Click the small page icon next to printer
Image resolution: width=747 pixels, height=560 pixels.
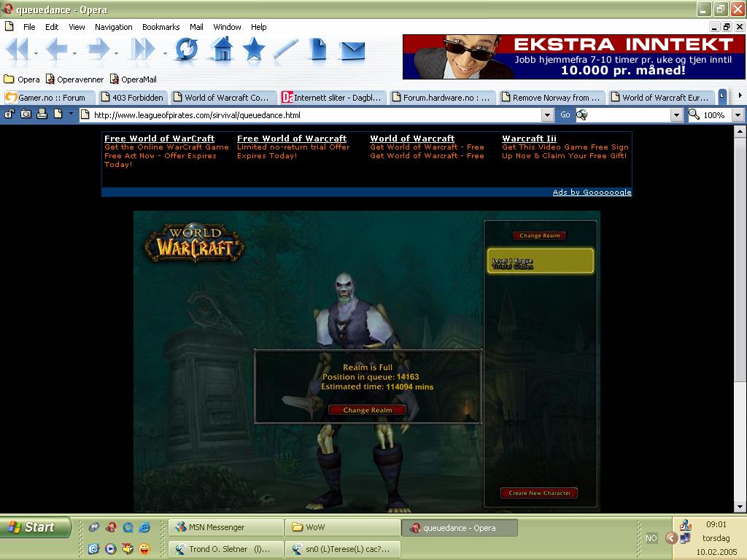(58, 114)
